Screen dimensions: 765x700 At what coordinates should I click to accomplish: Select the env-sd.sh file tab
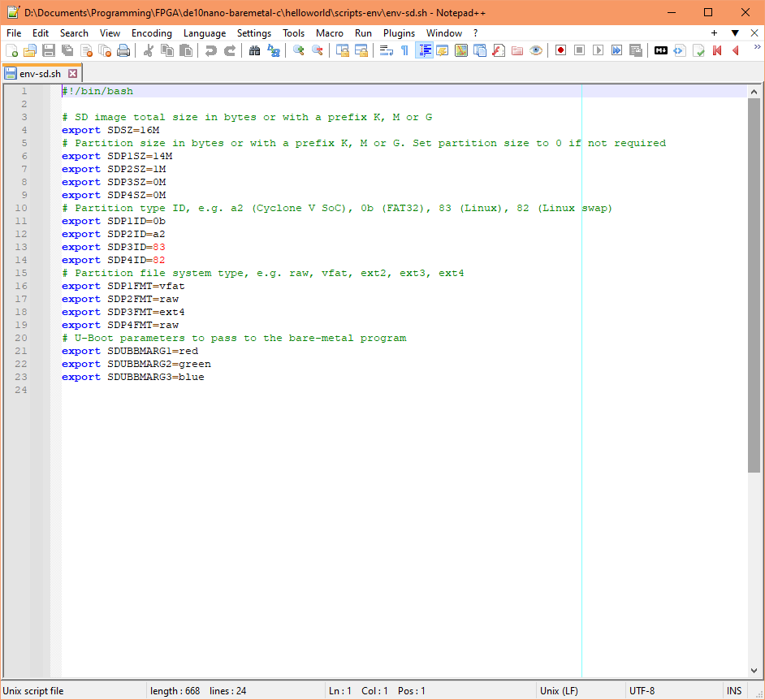[x=41, y=73]
